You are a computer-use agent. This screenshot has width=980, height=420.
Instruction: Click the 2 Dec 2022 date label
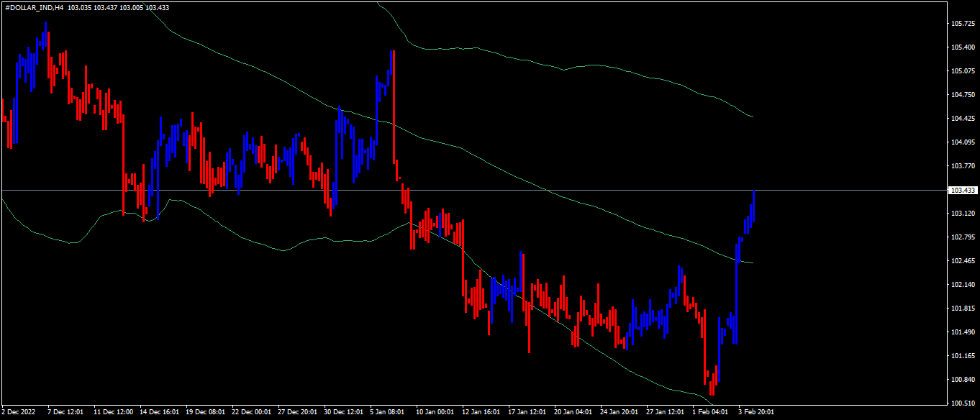(18, 413)
